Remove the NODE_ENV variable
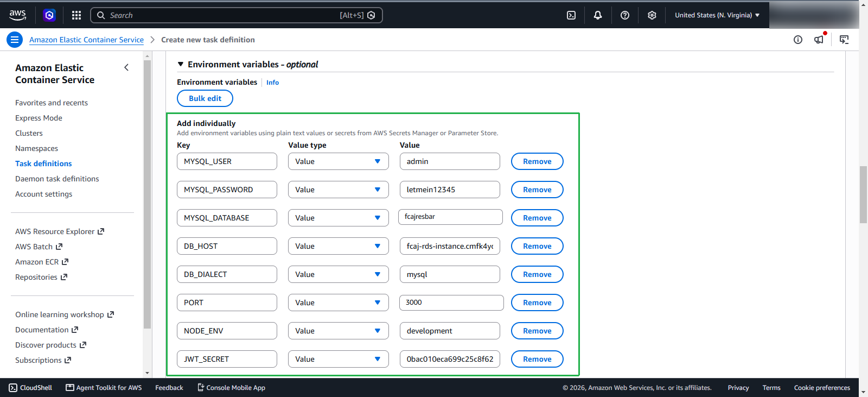 coord(537,331)
